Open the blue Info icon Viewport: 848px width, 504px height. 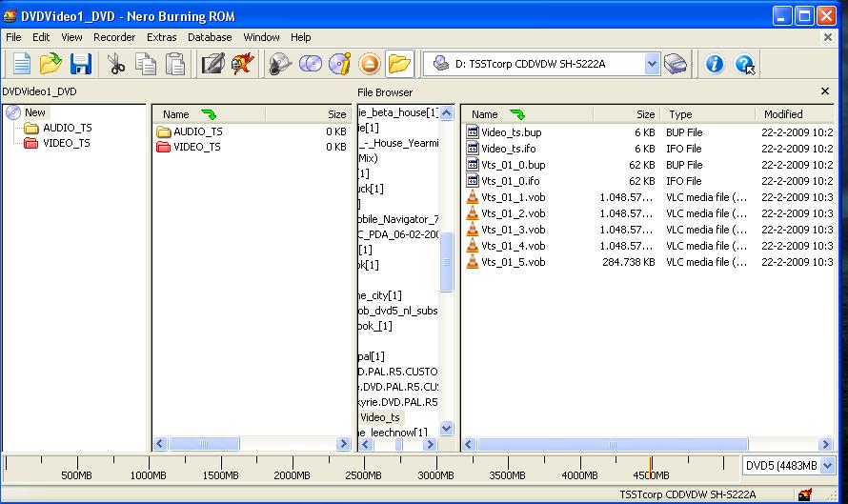pos(714,64)
